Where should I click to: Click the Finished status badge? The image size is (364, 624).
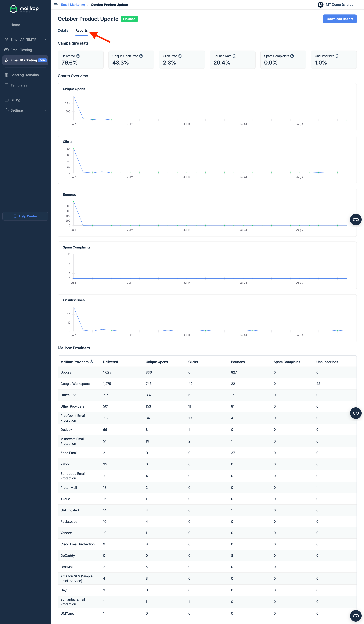[129, 19]
